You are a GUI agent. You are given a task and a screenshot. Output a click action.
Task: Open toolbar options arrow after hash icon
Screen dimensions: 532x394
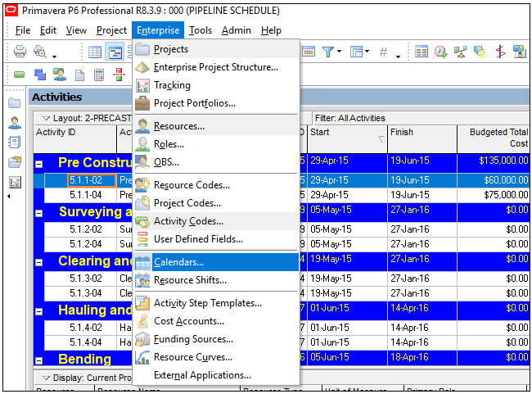click(398, 57)
